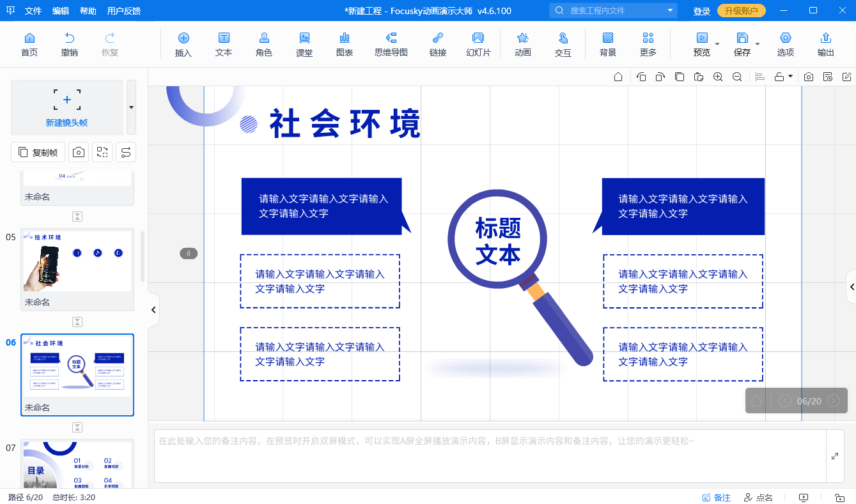The height and width of the screenshot is (504, 856).
Task: Expand the 预览 preview dropdown arrow
Action: [x=717, y=44]
